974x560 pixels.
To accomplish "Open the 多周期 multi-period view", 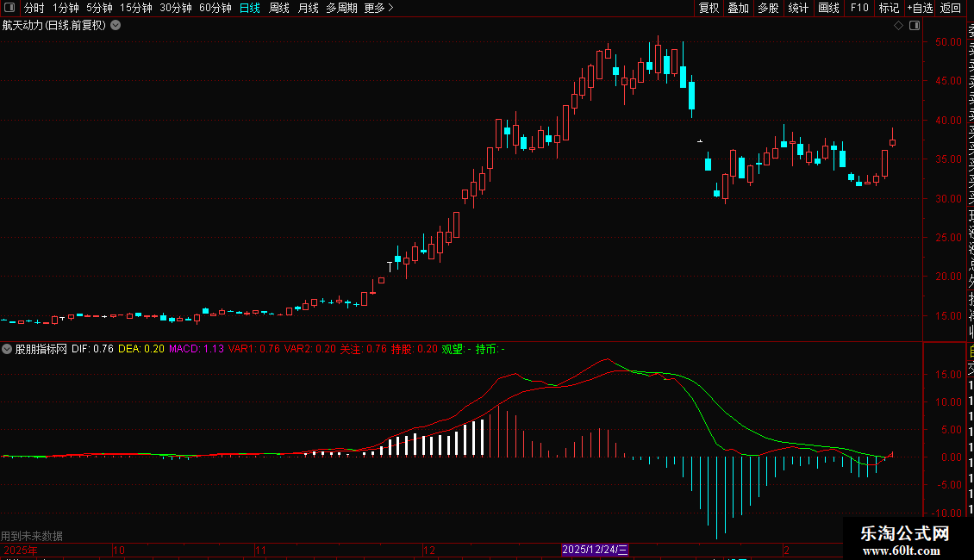I will 341,8.
